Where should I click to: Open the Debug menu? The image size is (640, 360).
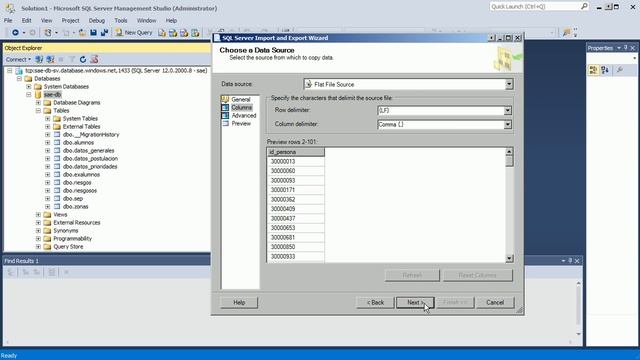(x=97, y=20)
